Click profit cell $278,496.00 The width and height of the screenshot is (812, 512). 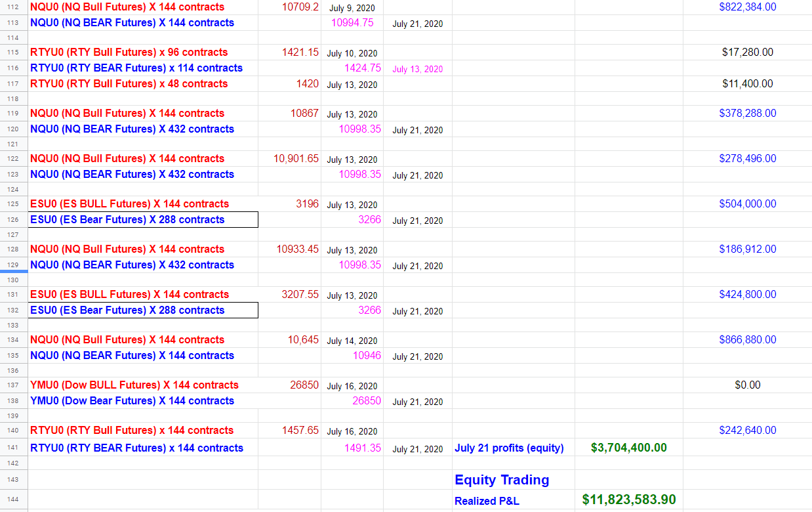point(747,159)
